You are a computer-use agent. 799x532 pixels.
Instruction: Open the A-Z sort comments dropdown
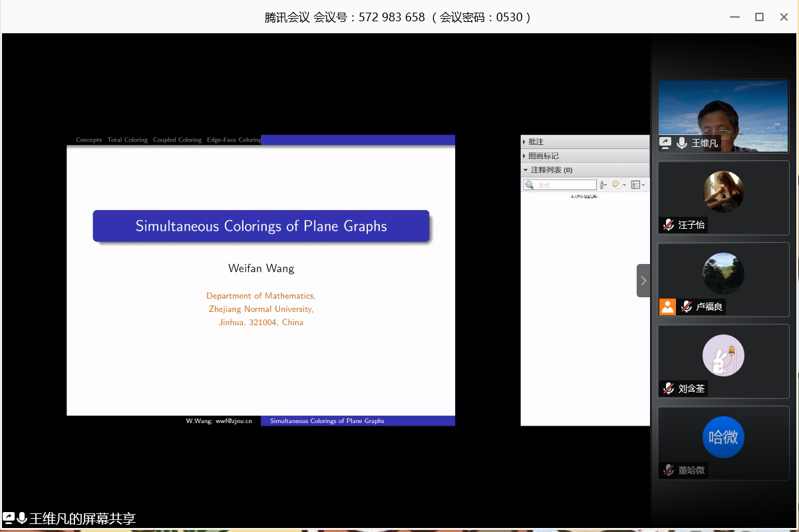603,185
